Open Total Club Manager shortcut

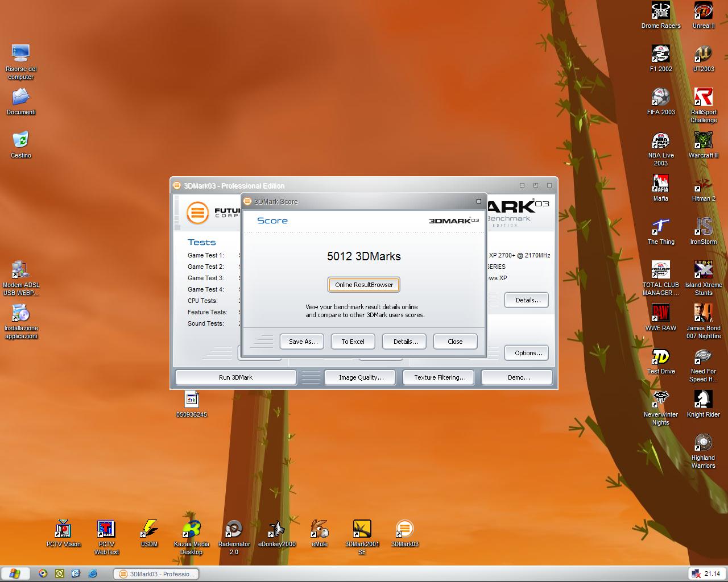(x=660, y=278)
